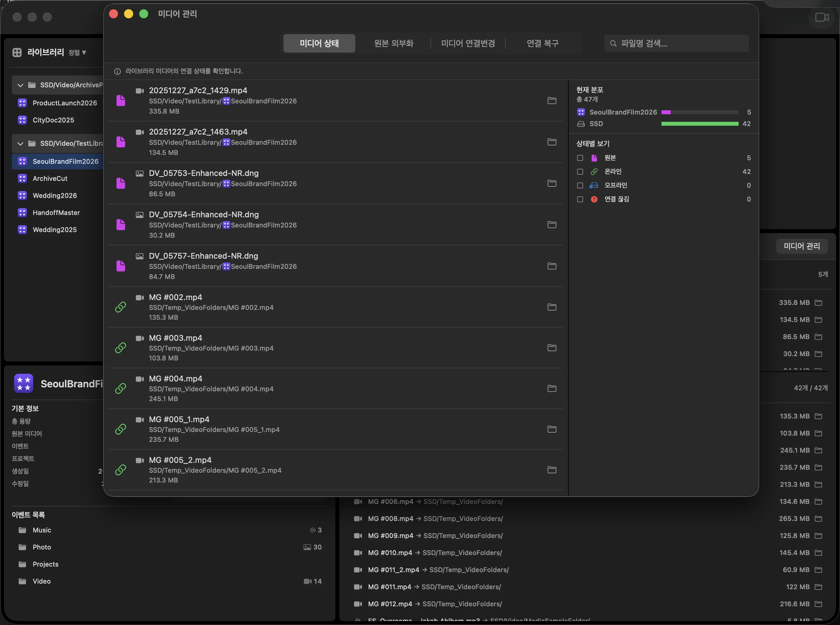Switch to the 원본 외부화 tab
This screenshot has width=840, height=625.
[394, 44]
